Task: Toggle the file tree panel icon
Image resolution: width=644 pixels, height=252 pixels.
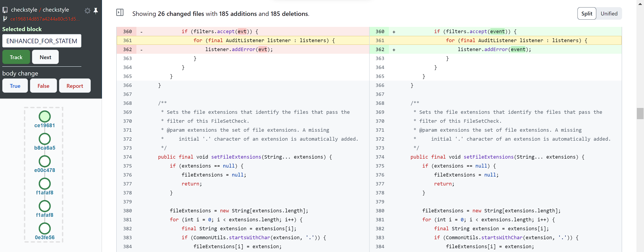Action: point(120,12)
